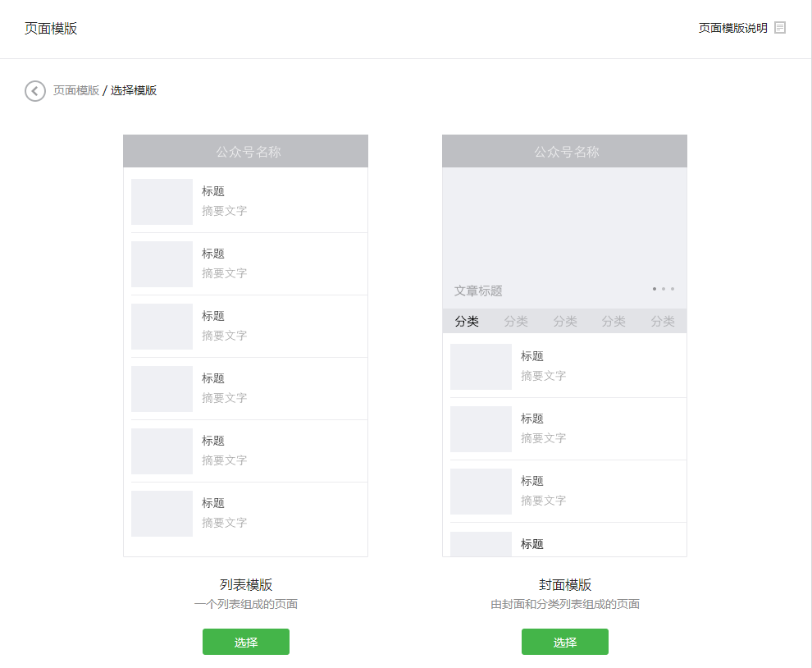Click the 公众号名称 header of the cover template
812x668 pixels.
point(564,151)
